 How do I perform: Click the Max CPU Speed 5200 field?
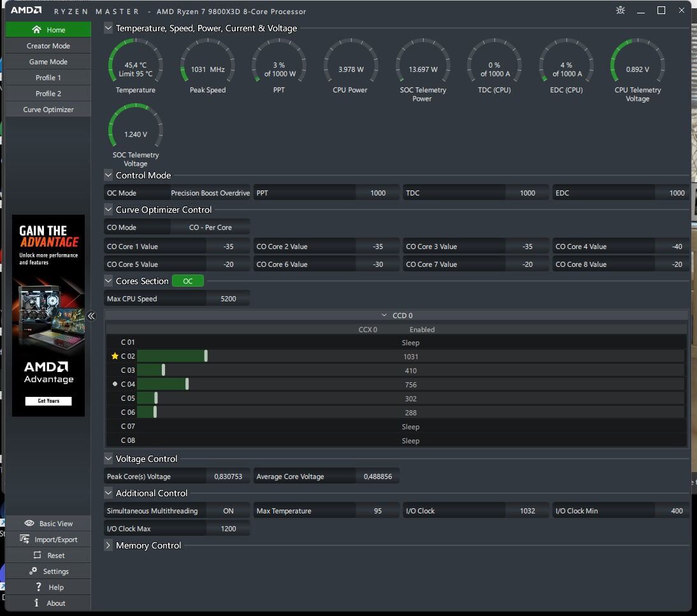[228, 299]
